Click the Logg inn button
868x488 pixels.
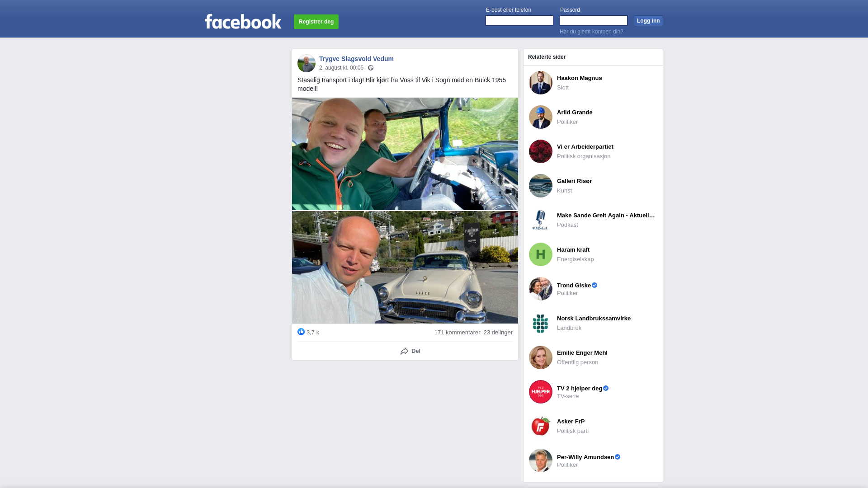pos(648,21)
